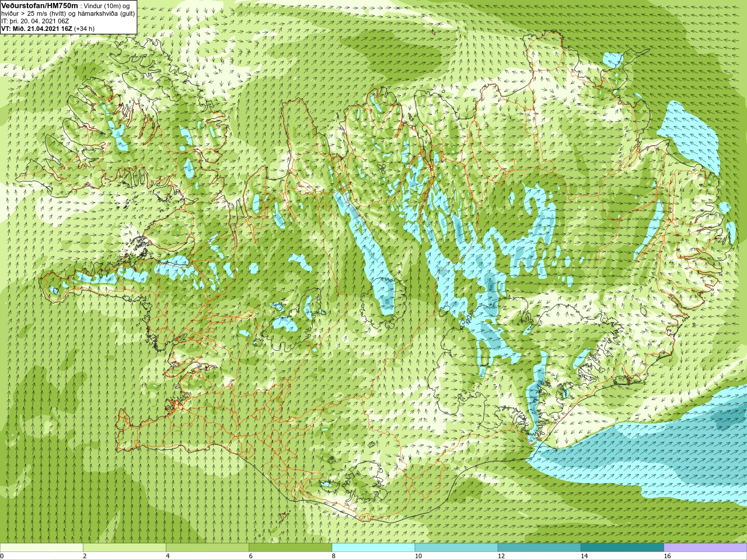Click the "(+34 h)" forecast offset text
This screenshot has width=747, height=560.
pyautogui.click(x=84, y=28)
